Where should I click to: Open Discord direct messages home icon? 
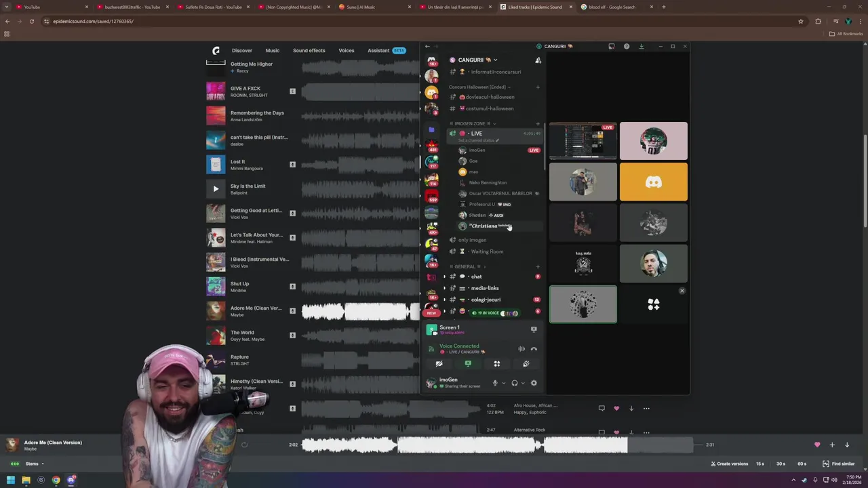(431, 60)
